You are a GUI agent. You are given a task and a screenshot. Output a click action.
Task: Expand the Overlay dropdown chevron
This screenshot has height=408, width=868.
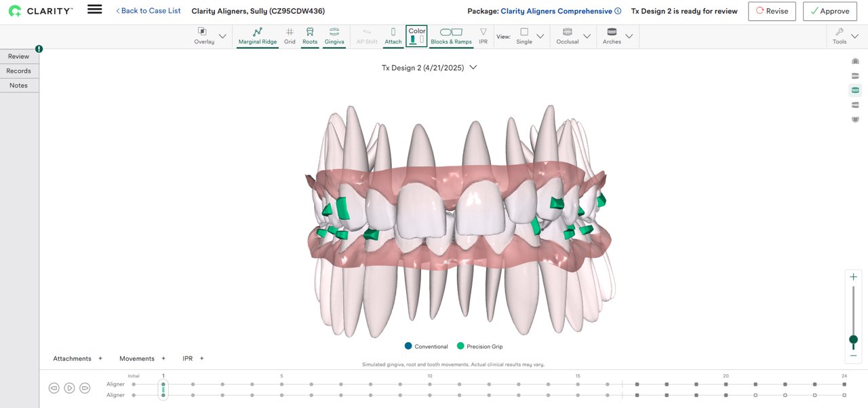click(x=222, y=35)
